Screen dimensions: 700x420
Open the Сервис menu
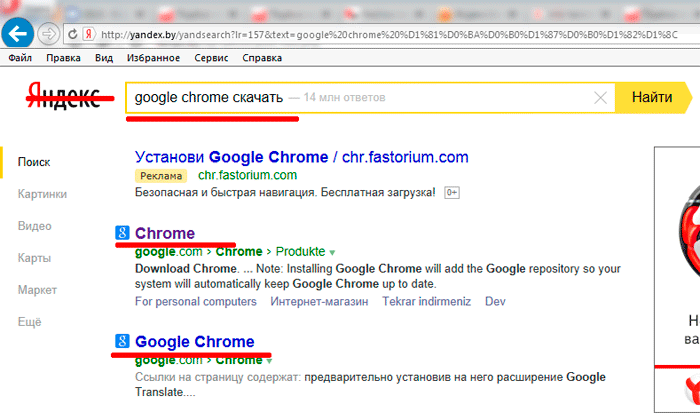[211, 58]
